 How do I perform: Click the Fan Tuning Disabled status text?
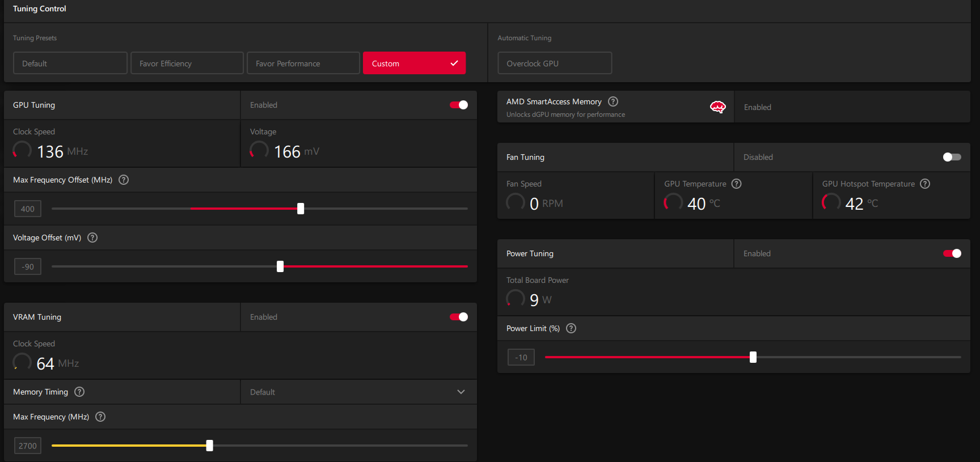coord(758,157)
